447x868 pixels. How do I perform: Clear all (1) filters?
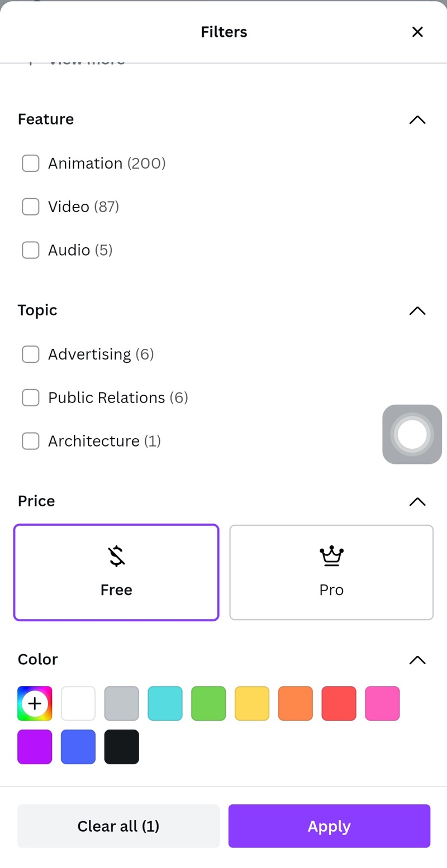point(118,826)
